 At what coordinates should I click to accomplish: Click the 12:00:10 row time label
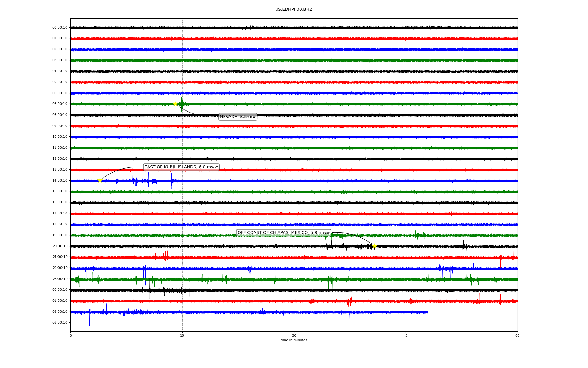point(60,159)
